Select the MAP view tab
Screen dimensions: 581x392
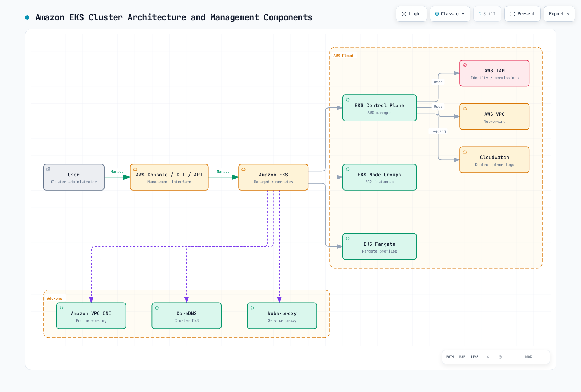[462, 357]
